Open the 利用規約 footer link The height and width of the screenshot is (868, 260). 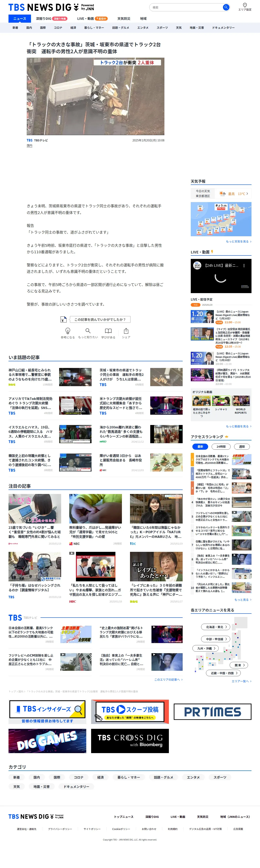[x=172, y=829]
